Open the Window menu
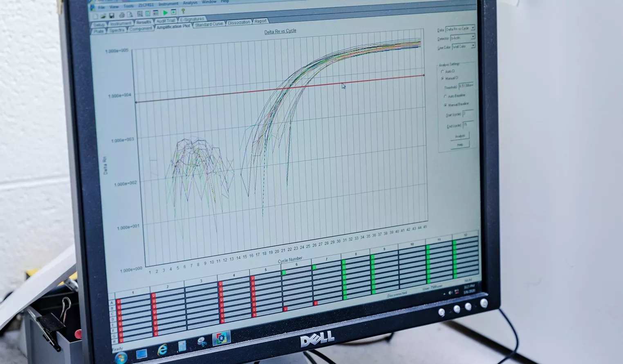 pos(209,2)
